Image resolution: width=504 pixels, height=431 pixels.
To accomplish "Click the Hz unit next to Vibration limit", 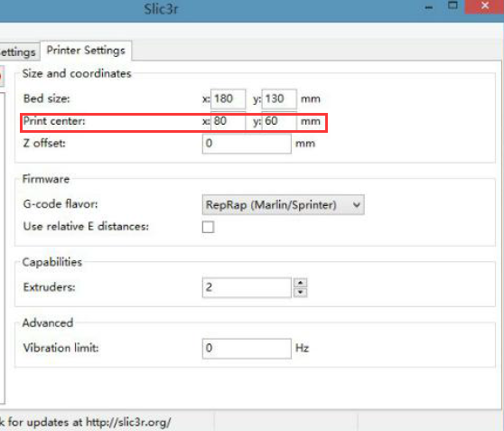I will [x=303, y=348].
